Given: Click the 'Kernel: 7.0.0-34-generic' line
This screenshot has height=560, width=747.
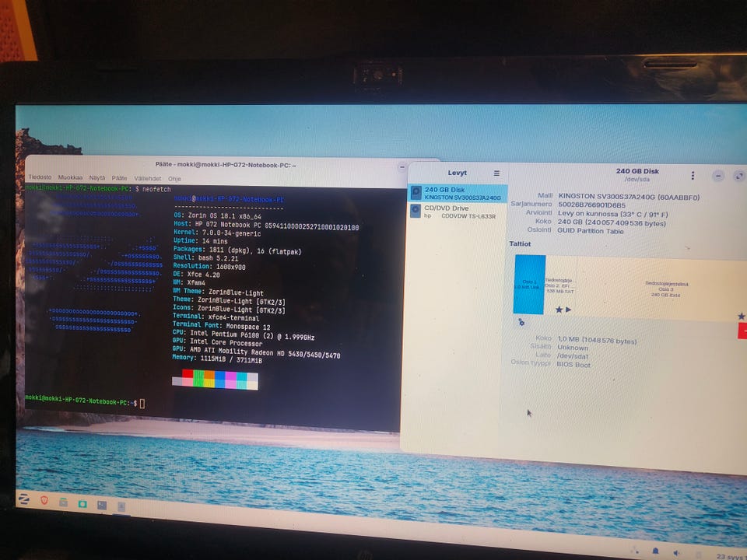Looking at the screenshot, I should coord(217,233).
